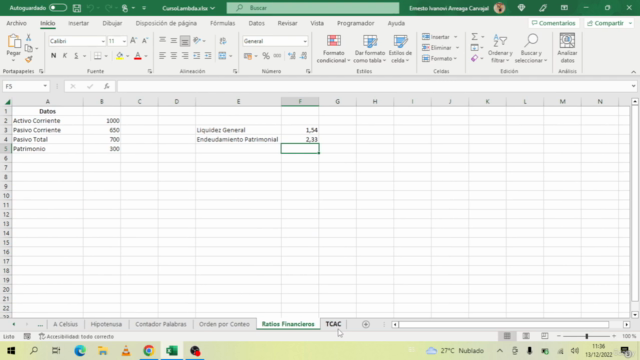Decrease font size with A-down icon

[145, 41]
